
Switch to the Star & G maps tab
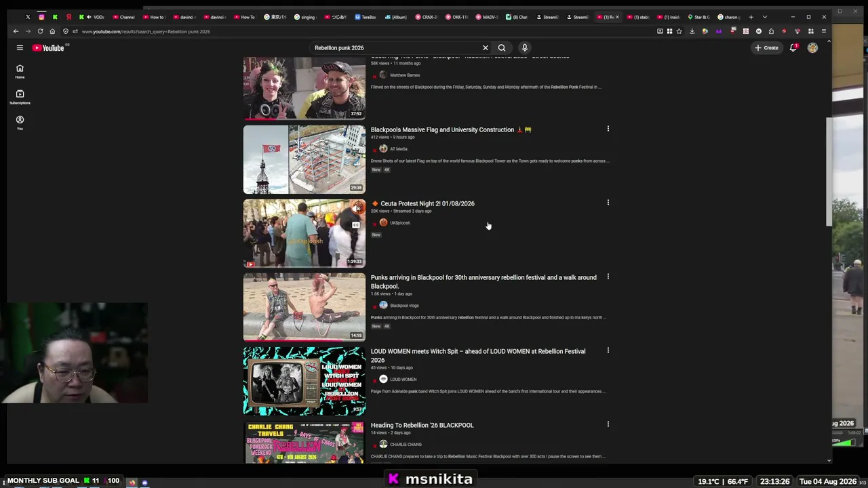coord(698,17)
